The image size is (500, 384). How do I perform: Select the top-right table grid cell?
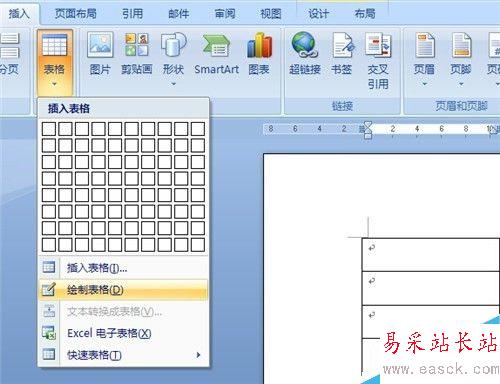[198, 129]
